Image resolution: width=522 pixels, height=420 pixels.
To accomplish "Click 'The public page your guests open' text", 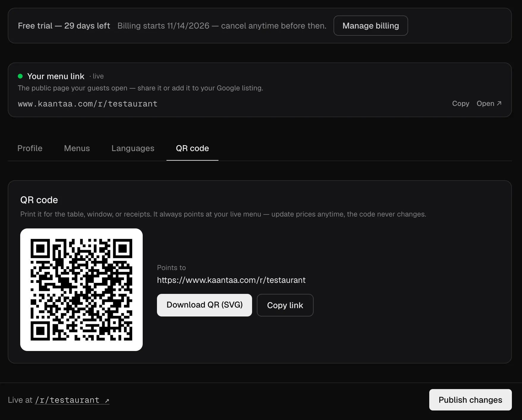I will pos(140,88).
